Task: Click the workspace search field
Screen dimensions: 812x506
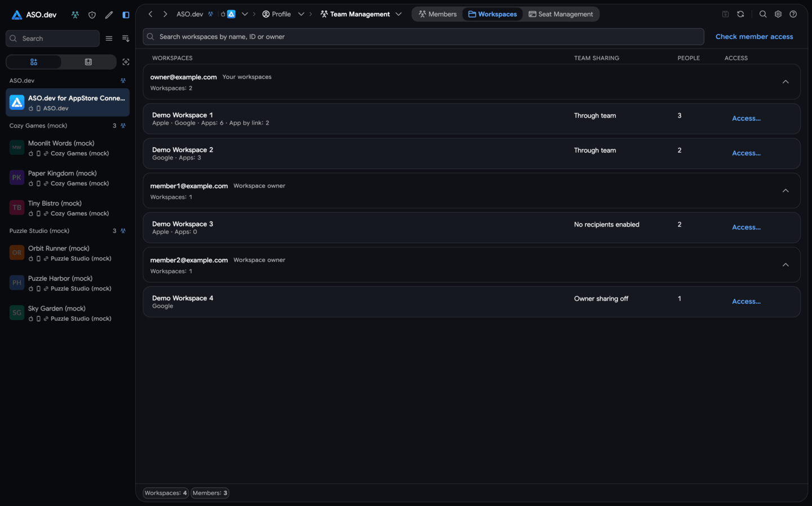Action: click(423, 37)
